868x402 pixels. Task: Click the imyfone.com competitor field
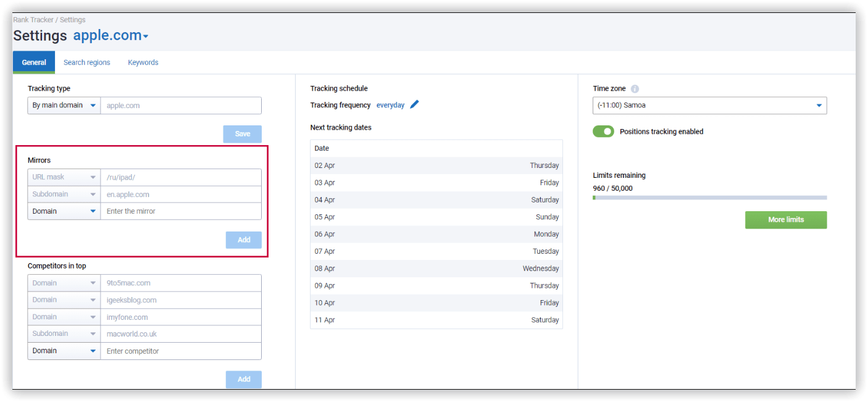pyautogui.click(x=181, y=317)
